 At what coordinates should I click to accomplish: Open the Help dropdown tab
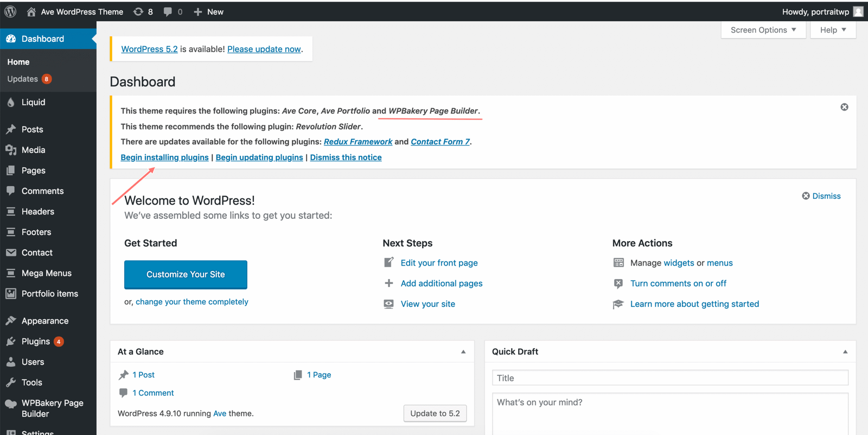(x=833, y=30)
